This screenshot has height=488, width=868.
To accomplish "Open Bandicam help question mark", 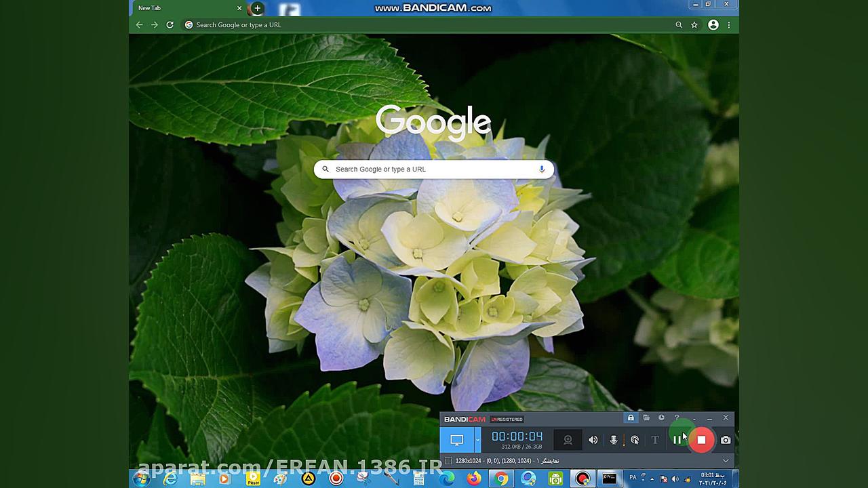I will [x=676, y=418].
